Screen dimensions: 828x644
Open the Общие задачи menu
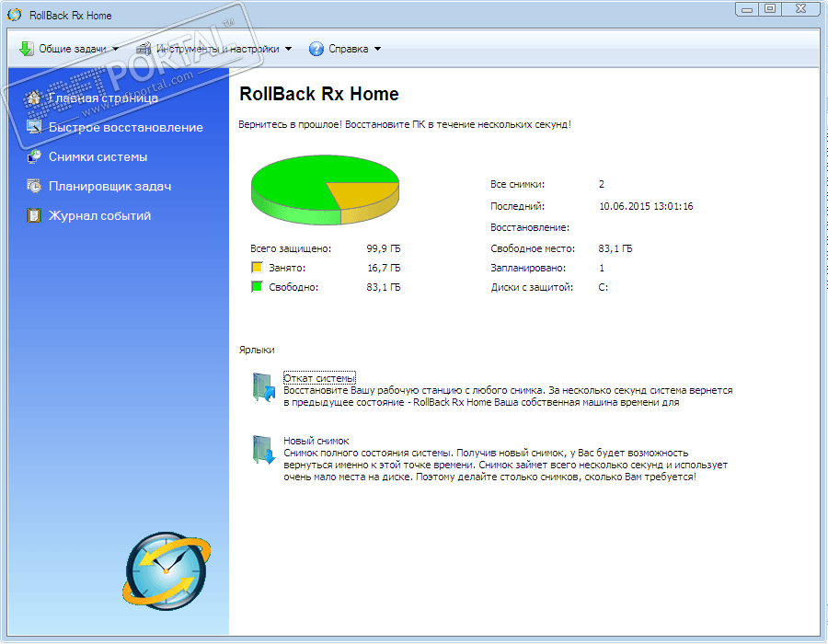click(x=69, y=49)
